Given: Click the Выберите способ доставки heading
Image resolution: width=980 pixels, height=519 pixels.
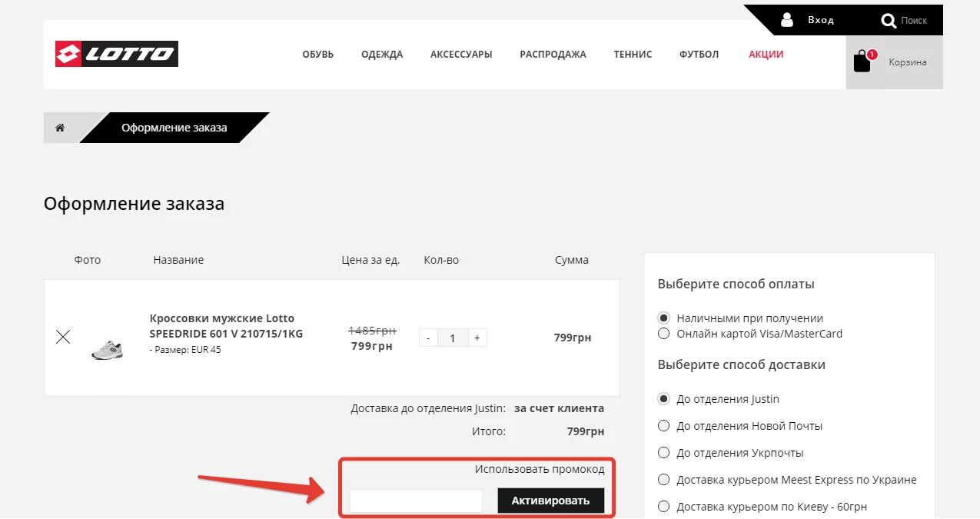Looking at the screenshot, I should pyautogui.click(x=742, y=364).
